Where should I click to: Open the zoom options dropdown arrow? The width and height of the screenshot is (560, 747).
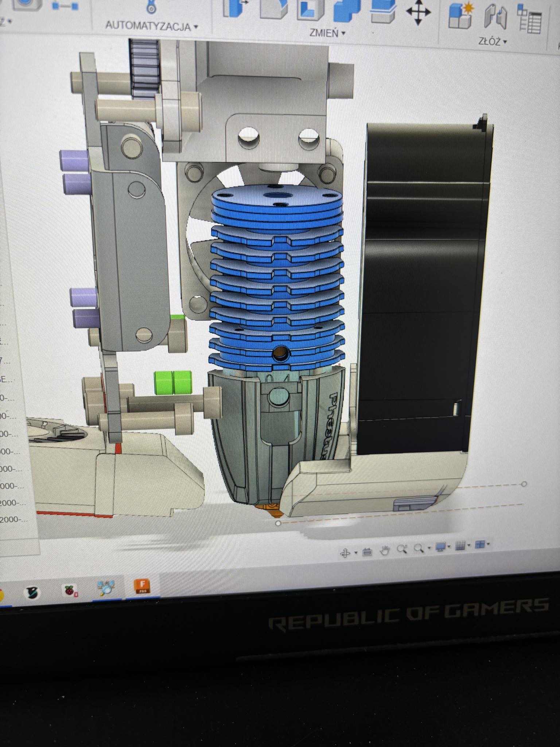point(429,547)
